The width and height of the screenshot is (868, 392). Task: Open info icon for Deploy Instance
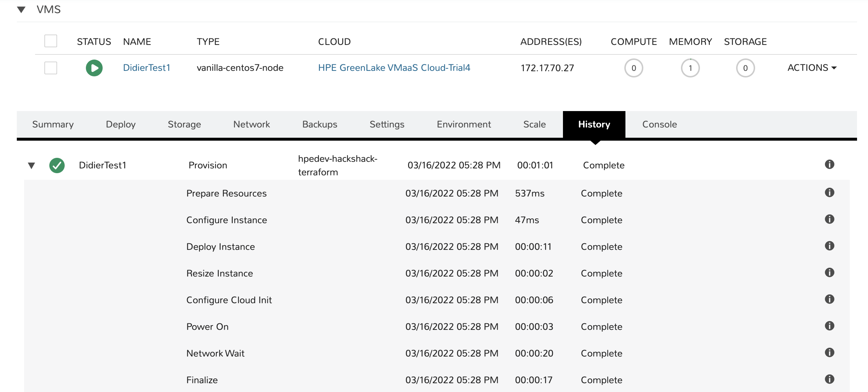(x=829, y=246)
